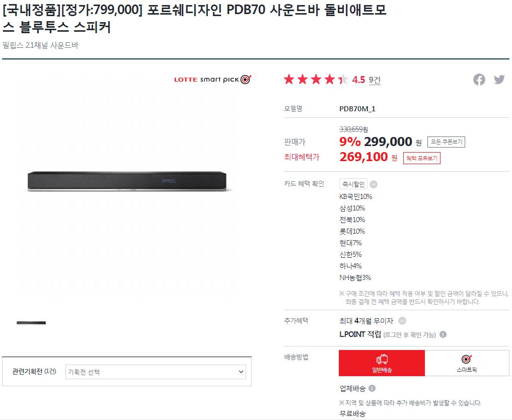Image resolution: width=512 pixels, height=420 pixels.
Task: Click the L.POINT 적립 info icon
Action: [443, 334]
